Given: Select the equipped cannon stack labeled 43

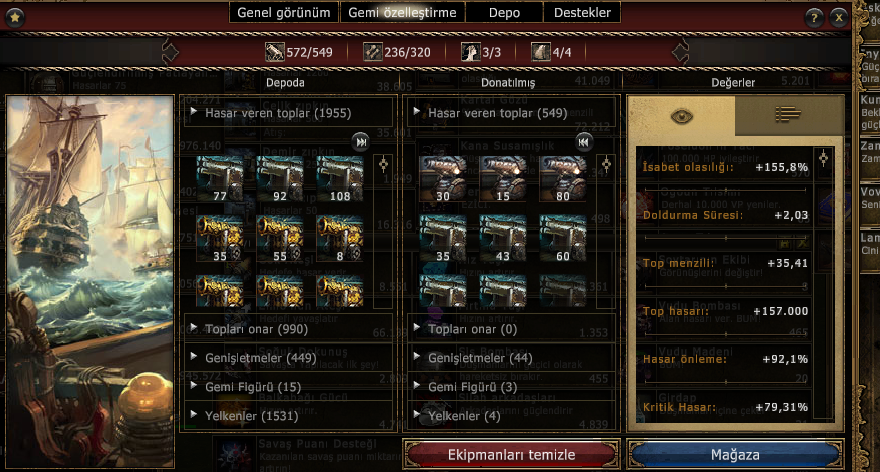Looking at the screenshot, I should (x=502, y=239).
